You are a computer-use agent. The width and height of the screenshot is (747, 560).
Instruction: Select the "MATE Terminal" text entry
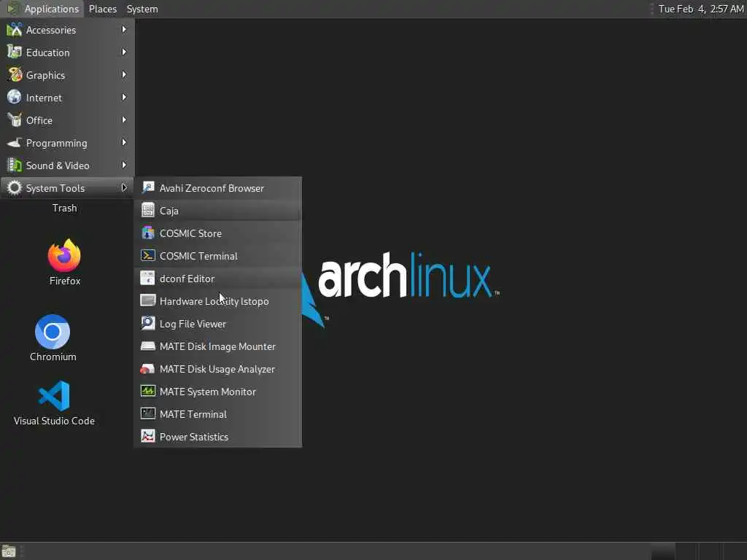tap(193, 414)
